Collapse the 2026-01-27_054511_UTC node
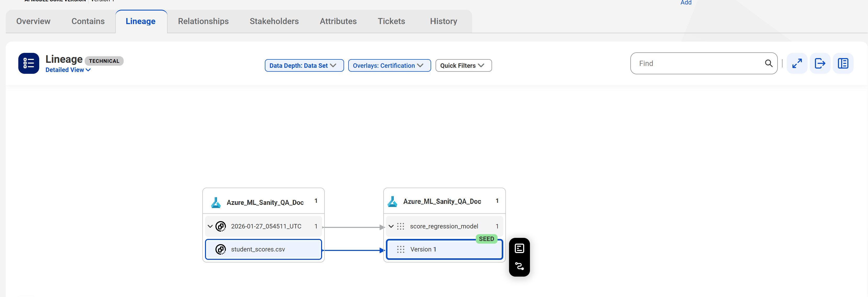Screen dimensions: 868x297 coord(210,226)
